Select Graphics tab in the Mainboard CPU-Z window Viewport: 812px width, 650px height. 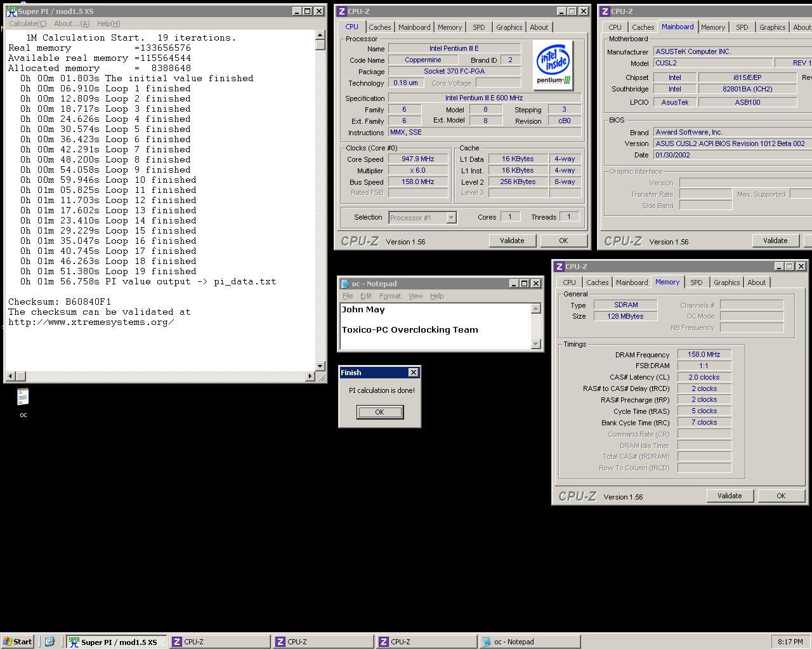click(x=773, y=27)
